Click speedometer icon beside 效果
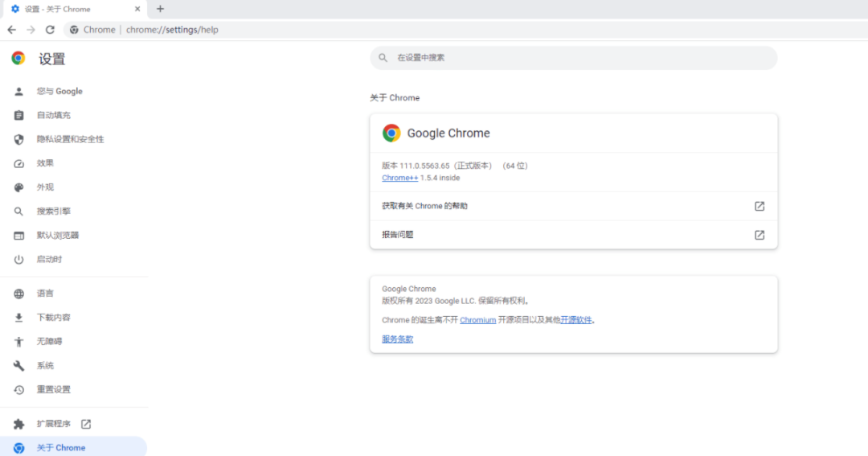Screen dimensions: 868x456 click(18, 163)
